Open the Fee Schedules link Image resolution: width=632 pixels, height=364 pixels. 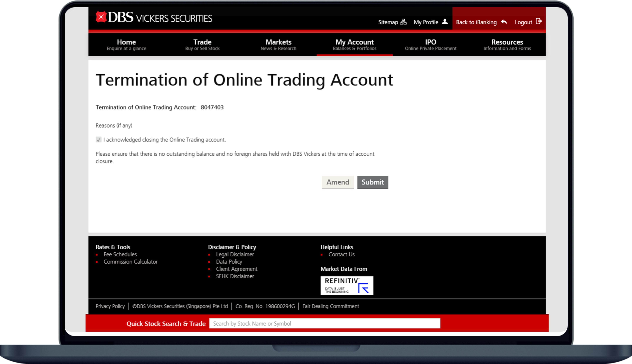pos(120,254)
